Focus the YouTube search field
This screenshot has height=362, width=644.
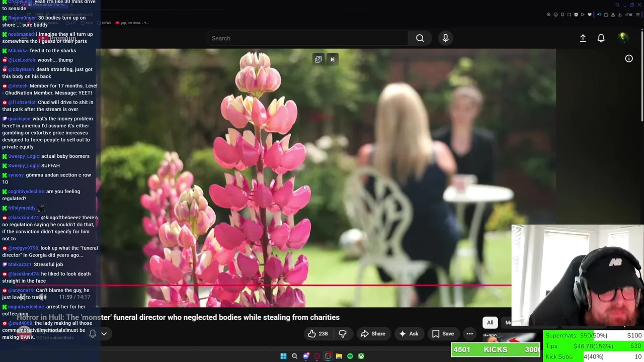pos(307,38)
